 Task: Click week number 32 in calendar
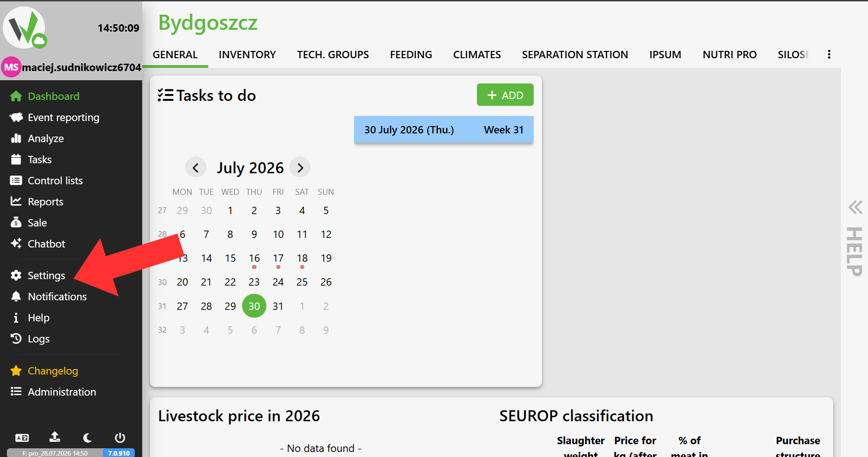162,330
